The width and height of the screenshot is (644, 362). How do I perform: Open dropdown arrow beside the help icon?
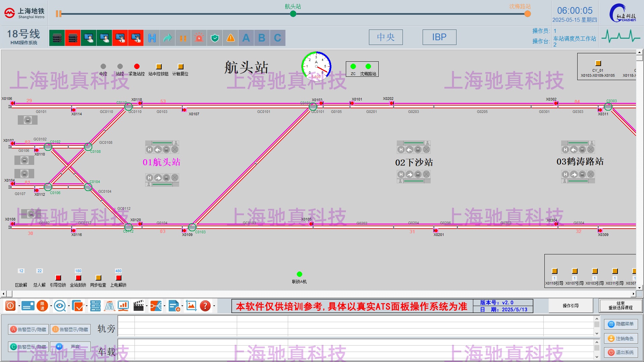(x=214, y=306)
